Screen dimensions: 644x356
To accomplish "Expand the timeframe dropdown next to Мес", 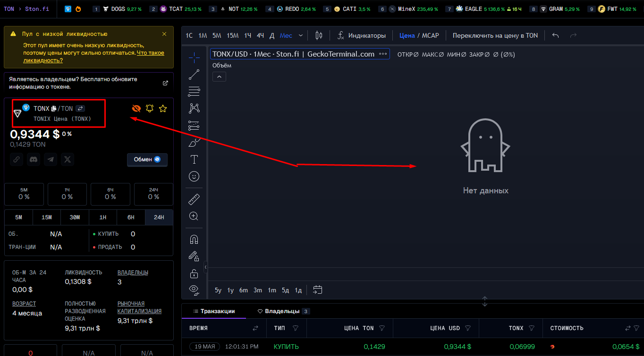I will (301, 35).
